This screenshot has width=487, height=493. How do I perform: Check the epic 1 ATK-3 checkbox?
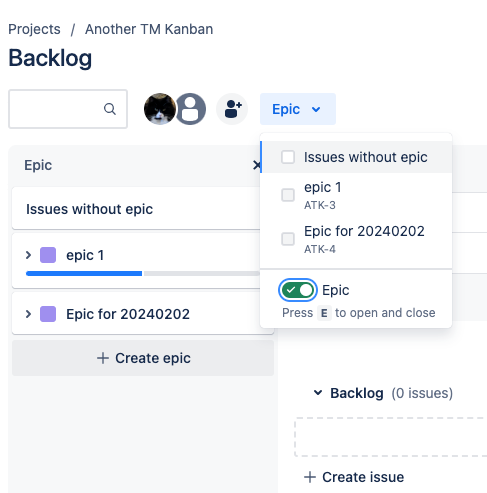click(288, 195)
